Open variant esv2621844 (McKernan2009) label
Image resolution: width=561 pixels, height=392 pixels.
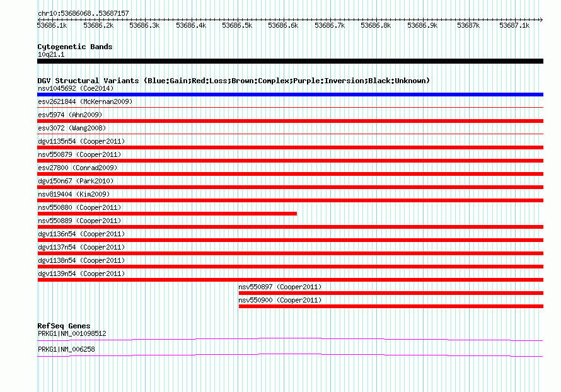85,101
